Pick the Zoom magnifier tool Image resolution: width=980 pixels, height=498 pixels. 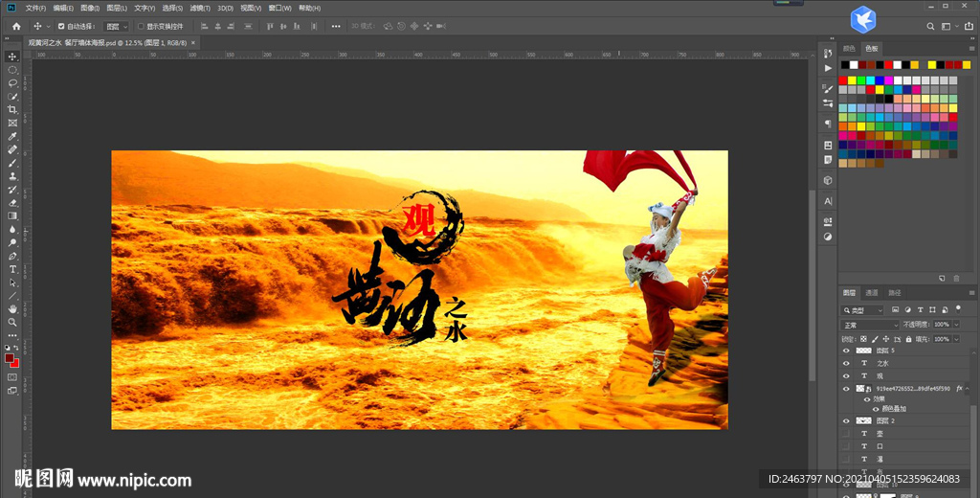12,323
